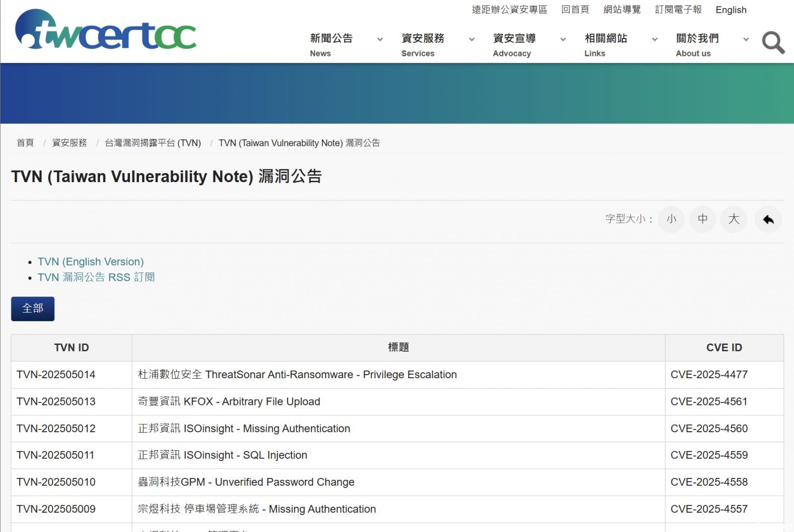Open ISOinsight SQL Injection entry
The image size is (794, 532).
point(222,455)
